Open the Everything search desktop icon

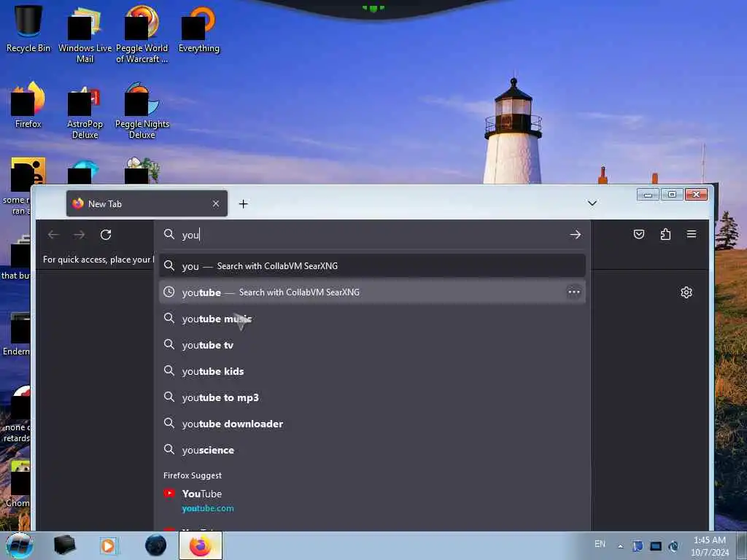(x=198, y=28)
